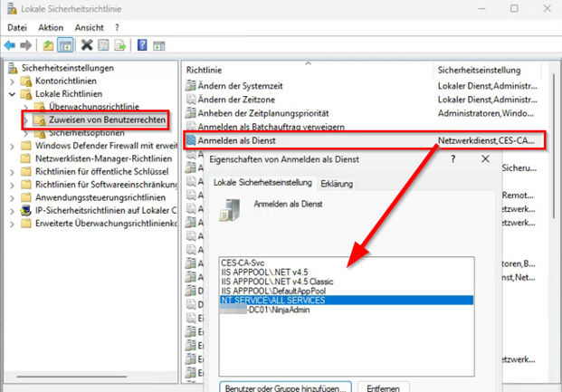562x392 pixels.
Task: Click the Up one level folder icon
Action: pos(48,45)
